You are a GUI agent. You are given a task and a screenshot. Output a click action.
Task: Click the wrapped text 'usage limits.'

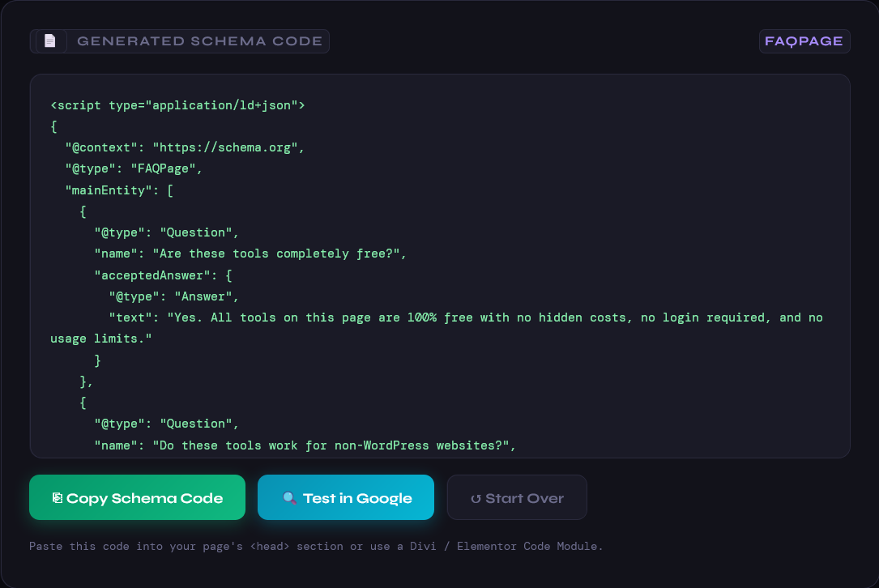(x=101, y=339)
